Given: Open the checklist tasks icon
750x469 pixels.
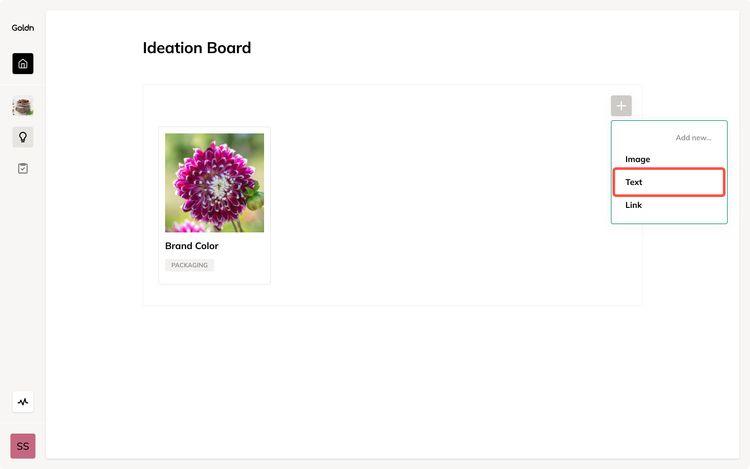Looking at the screenshot, I should [23, 168].
